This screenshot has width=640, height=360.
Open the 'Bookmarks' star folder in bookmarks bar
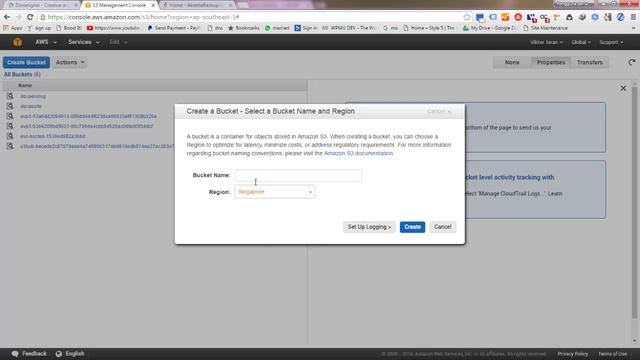244,28
